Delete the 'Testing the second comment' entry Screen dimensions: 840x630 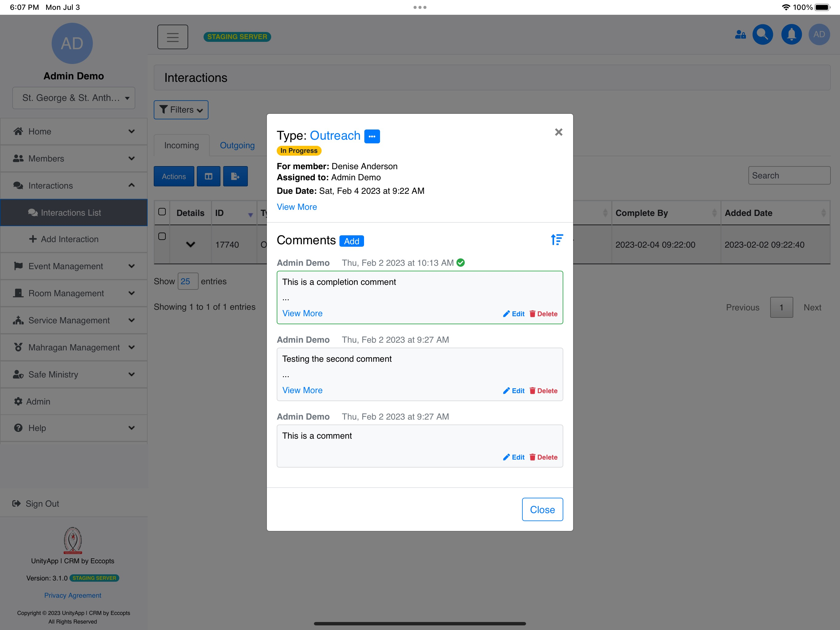[x=543, y=391]
